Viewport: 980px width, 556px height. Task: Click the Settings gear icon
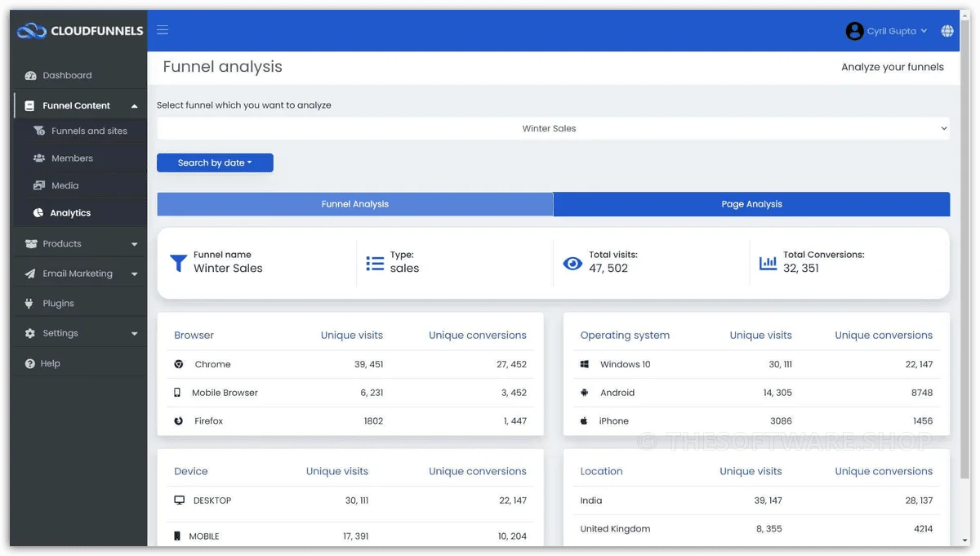30,333
